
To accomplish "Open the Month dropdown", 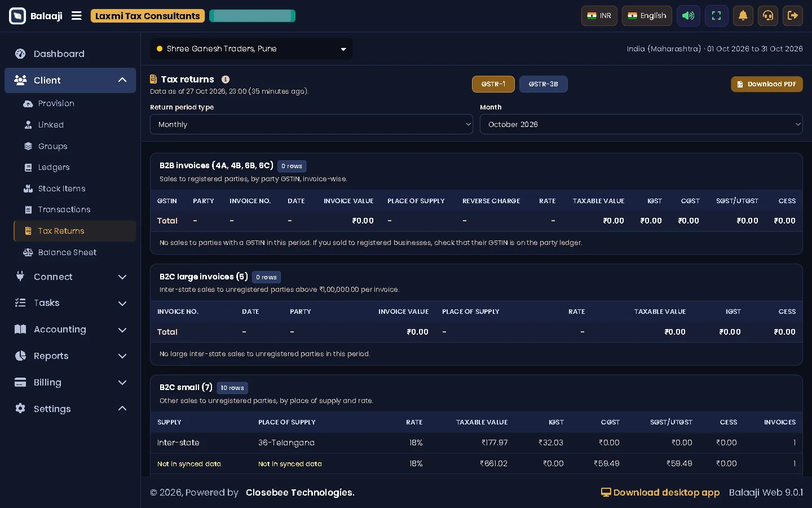I will [641, 124].
